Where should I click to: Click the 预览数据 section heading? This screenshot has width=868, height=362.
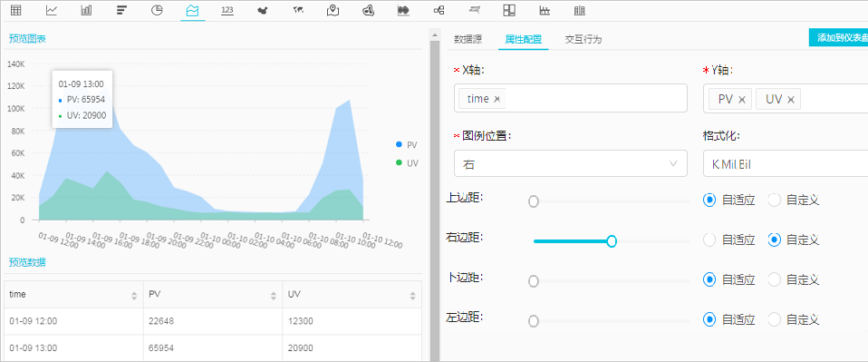point(27,262)
